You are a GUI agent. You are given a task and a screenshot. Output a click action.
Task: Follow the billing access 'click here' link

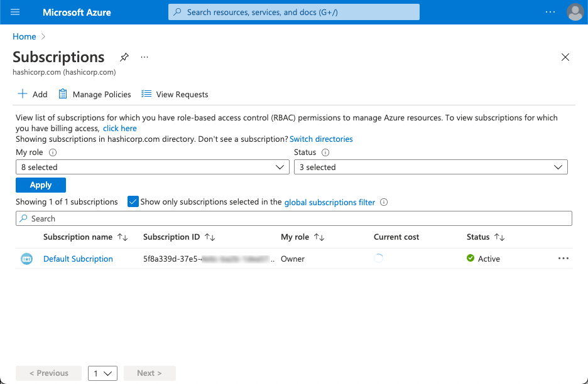(x=119, y=129)
